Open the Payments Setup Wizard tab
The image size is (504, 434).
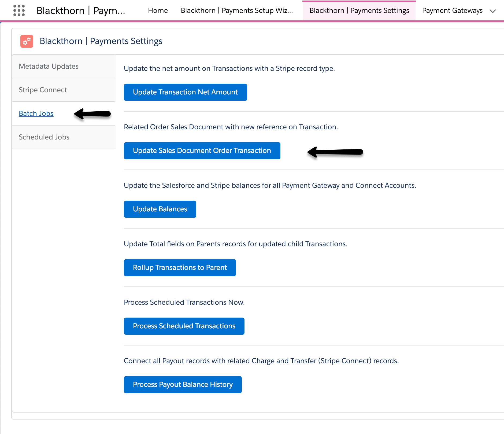coord(237,10)
